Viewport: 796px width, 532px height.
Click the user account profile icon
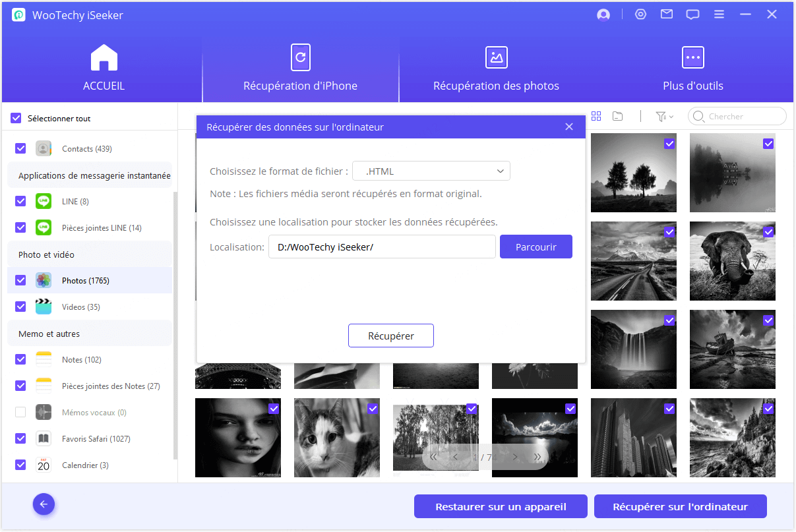click(x=603, y=15)
